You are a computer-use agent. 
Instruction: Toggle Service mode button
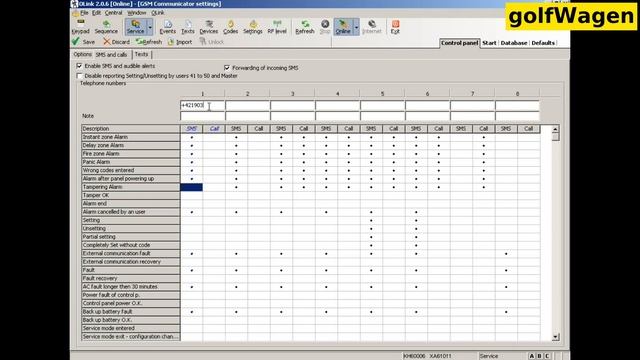click(136, 27)
